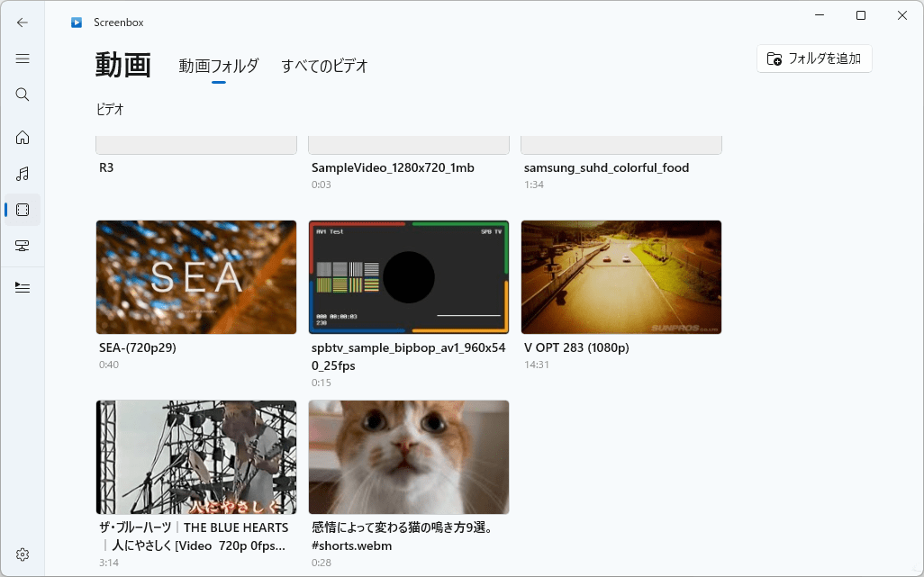Open the hamburger navigation menu
Viewport: 924px width, 577px height.
tap(23, 59)
